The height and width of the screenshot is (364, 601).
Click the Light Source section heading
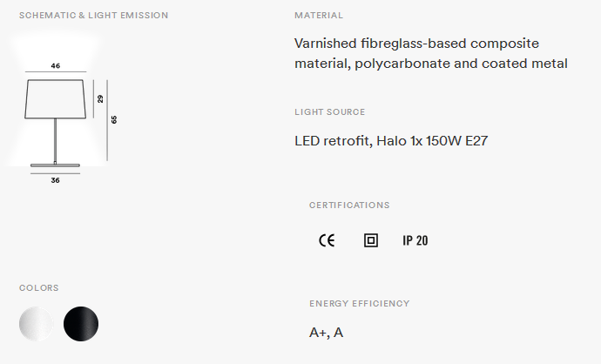point(330,112)
